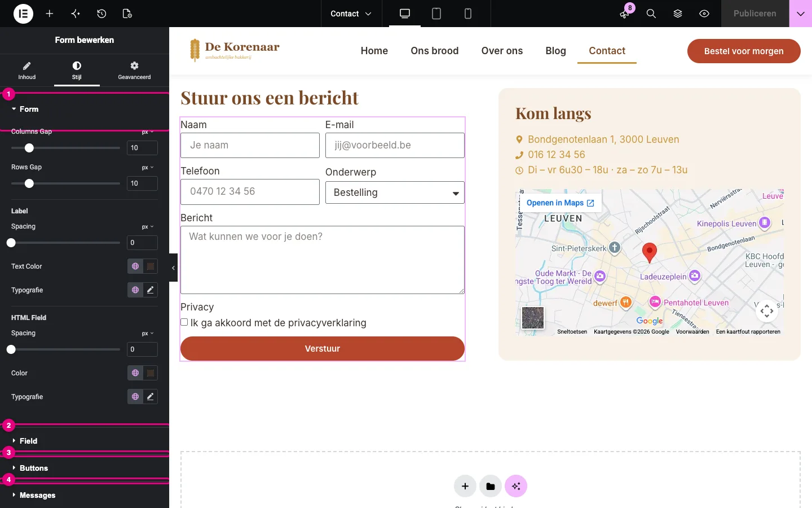Open site settings sliders icon
Viewport: 812px width, 508px height.
click(76, 14)
